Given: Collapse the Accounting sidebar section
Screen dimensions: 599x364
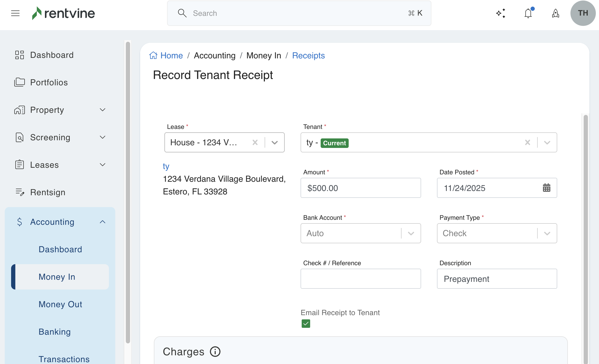Looking at the screenshot, I should pyautogui.click(x=103, y=222).
